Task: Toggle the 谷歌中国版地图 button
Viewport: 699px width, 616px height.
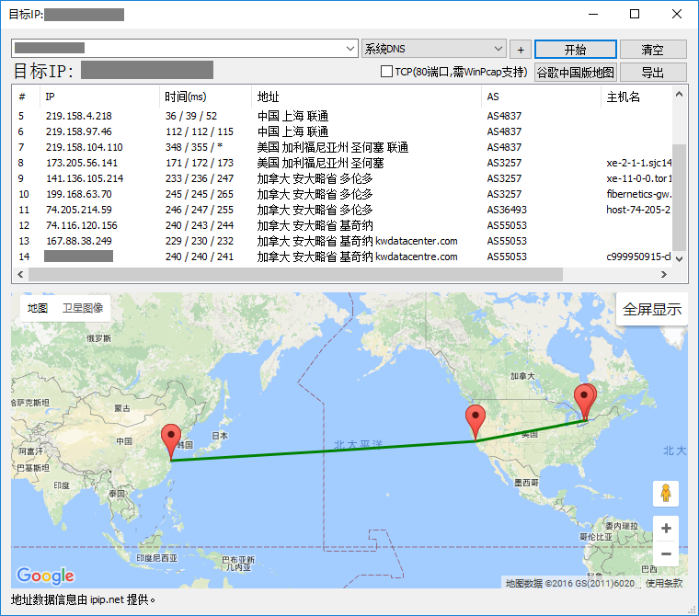Action: pyautogui.click(x=575, y=72)
